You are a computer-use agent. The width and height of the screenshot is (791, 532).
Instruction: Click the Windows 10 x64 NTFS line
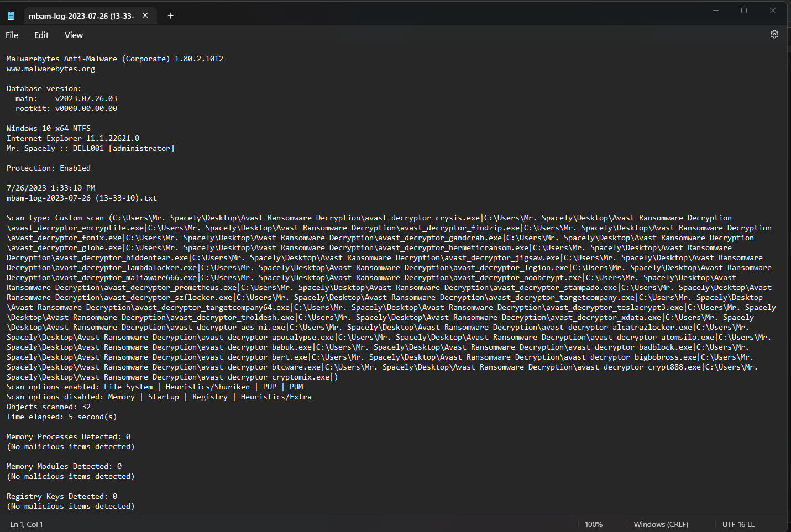(x=49, y=128)
